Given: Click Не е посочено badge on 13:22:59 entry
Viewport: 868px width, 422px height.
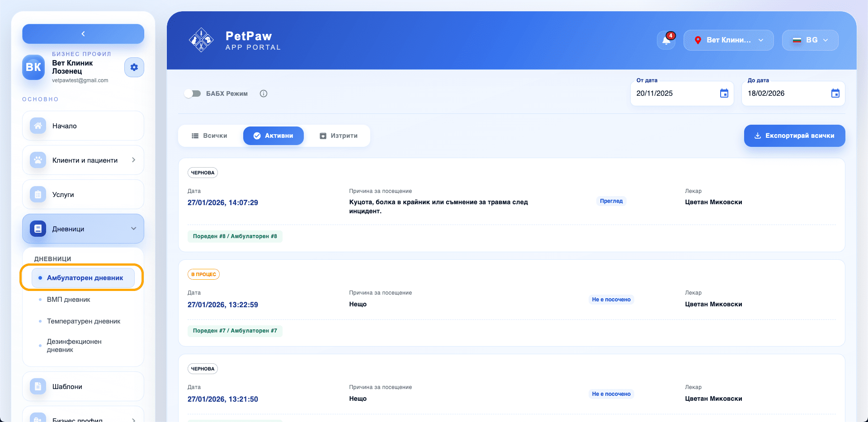Looking at the screenshot, I should pos(611,300).
